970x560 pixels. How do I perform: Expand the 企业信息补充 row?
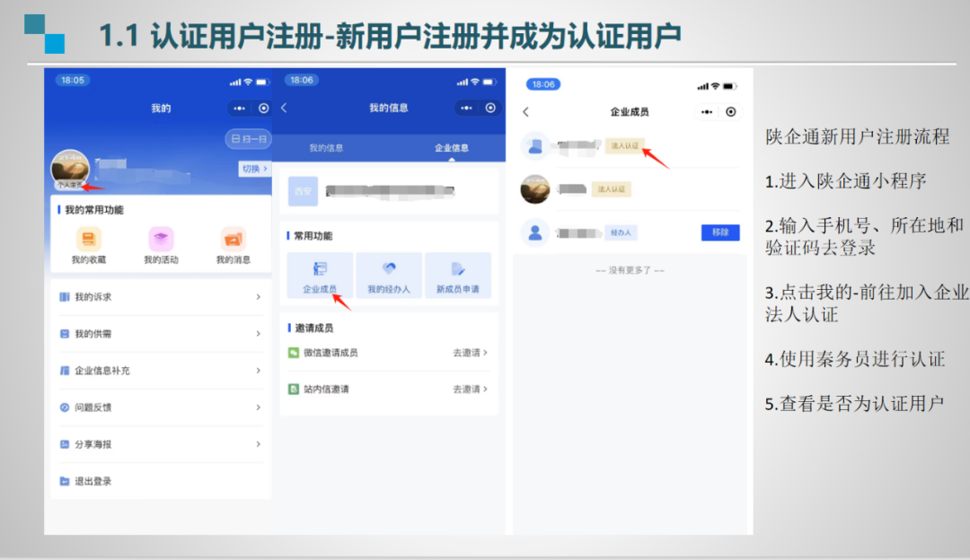click(x=258, y=371)
